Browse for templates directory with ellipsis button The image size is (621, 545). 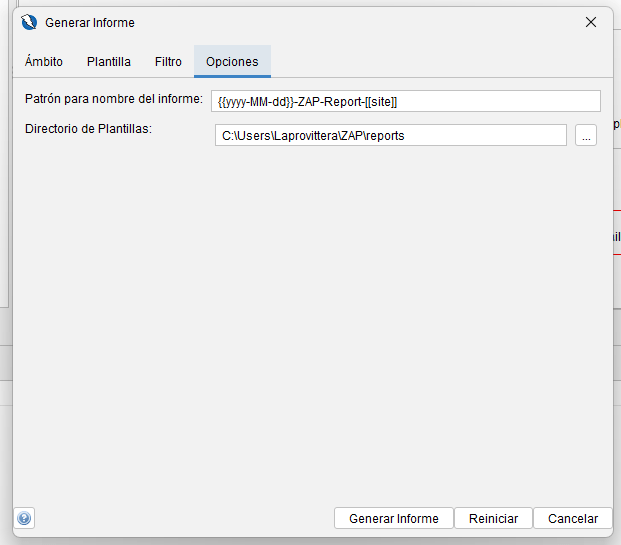point(586,136)
